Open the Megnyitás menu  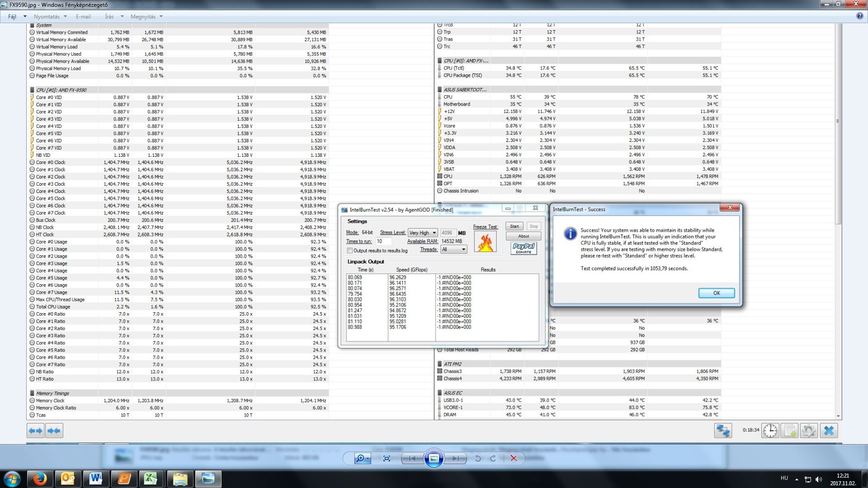(x=143, y=17)
